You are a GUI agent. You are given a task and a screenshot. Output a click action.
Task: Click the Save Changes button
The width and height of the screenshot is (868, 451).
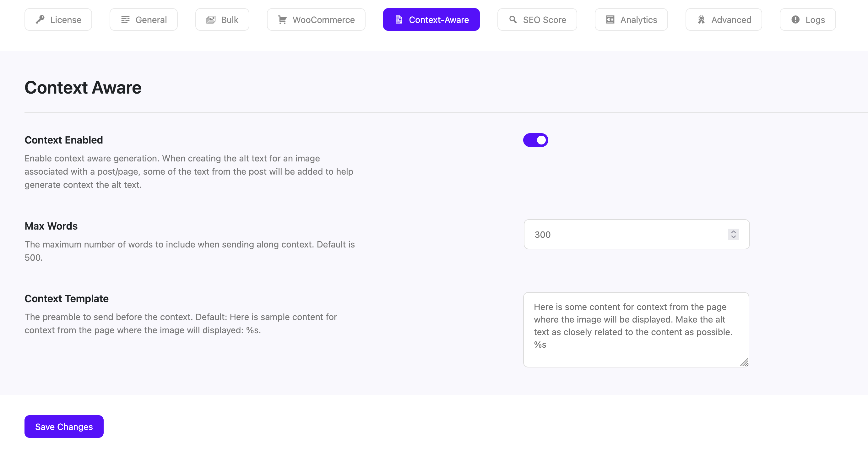(x=64, y=427)
